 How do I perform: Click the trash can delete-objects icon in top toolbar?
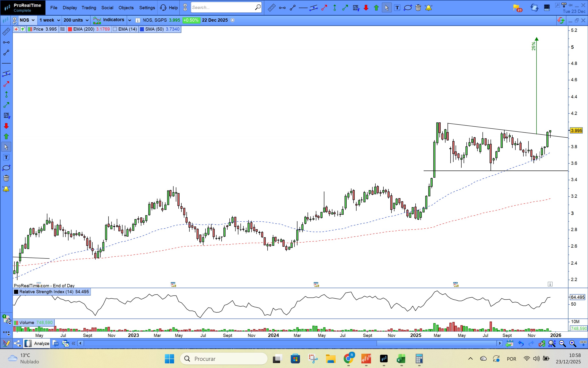[418, 8]
